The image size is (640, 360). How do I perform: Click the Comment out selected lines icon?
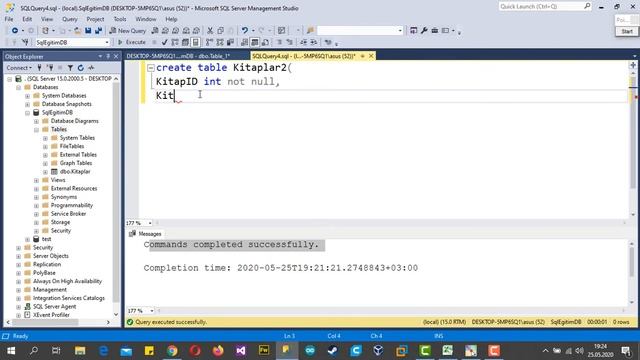point(279,42)
